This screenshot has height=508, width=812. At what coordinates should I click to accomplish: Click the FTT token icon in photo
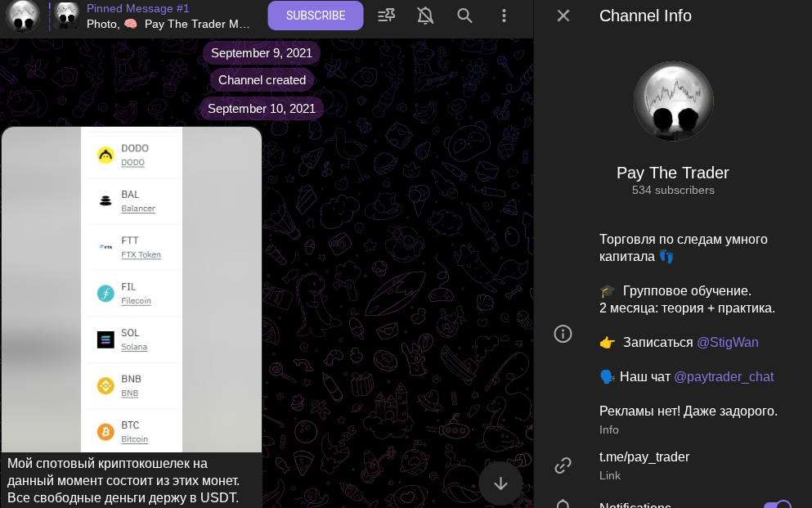[105, 247]
